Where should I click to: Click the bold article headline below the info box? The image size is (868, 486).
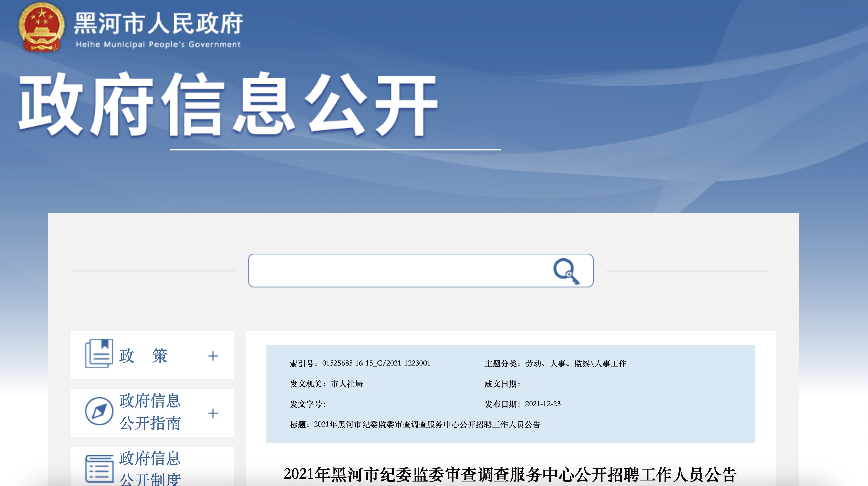(510, 474)
